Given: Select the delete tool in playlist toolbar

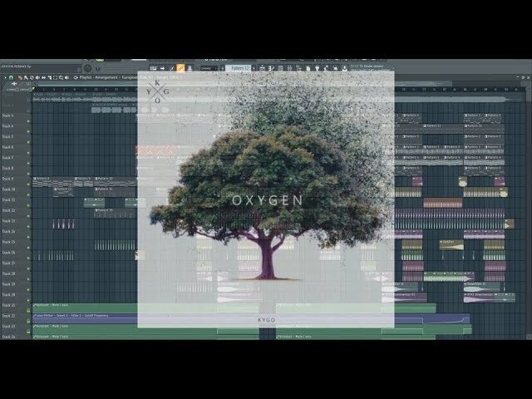Looking at the screenshot, I should (x=32, y=77).
